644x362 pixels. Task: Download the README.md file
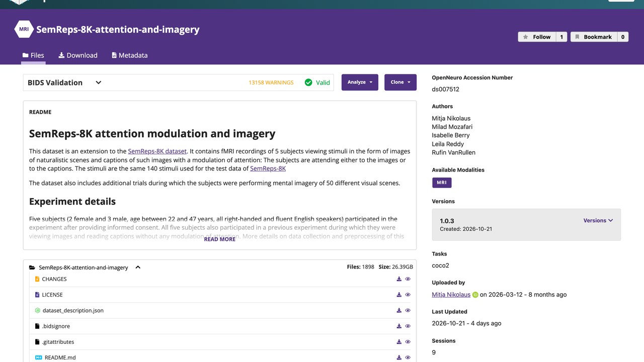point(399,357)
